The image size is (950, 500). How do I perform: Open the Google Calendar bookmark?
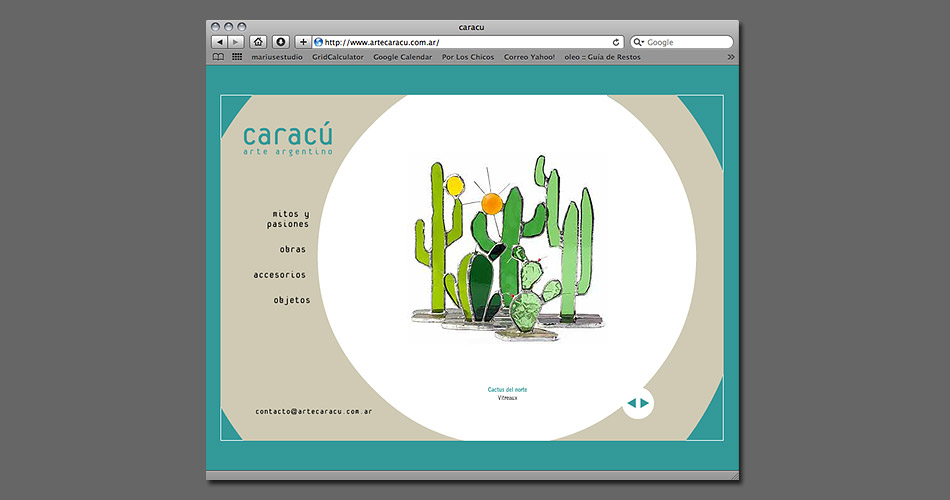click(402, 57)
